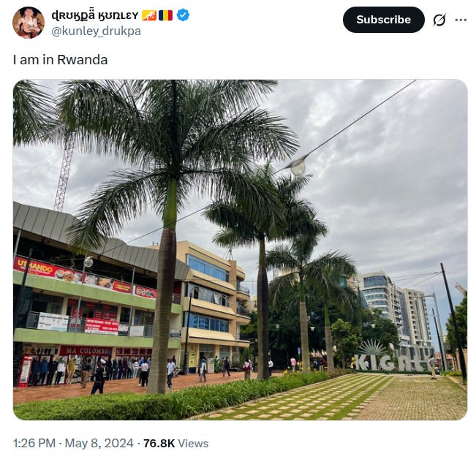Open the Grok slash-circle icon
Screen dimensions: 476x459
click(x=439, y=20)
